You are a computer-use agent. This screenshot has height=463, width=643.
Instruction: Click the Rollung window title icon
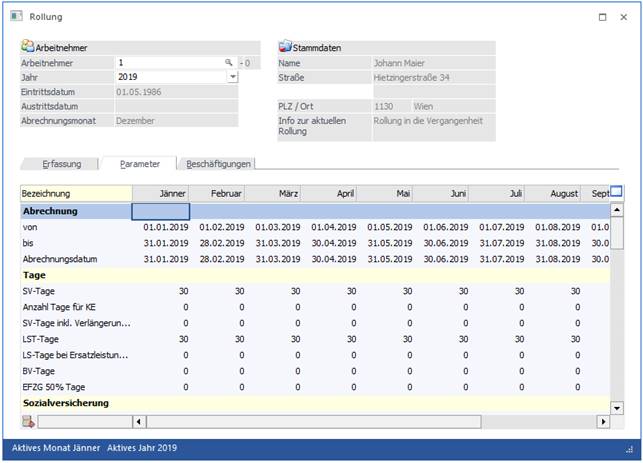coord(15,17)
